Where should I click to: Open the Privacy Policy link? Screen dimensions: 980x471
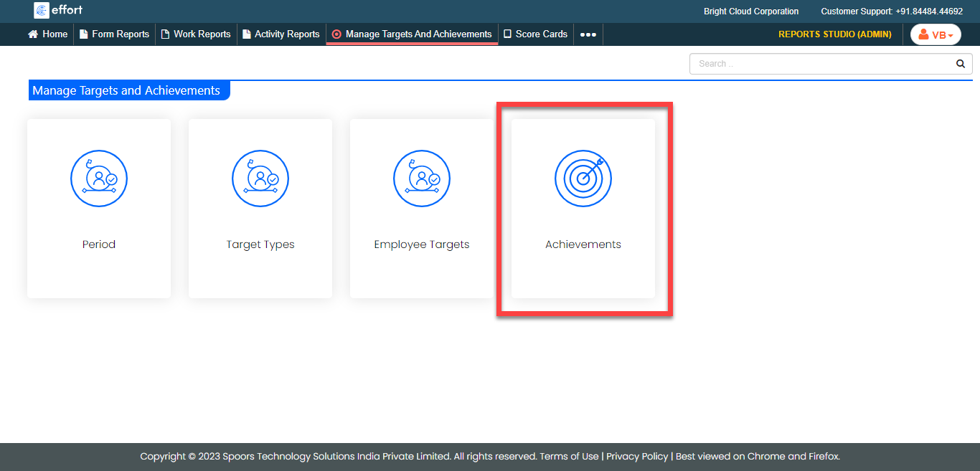coord(637,457)
